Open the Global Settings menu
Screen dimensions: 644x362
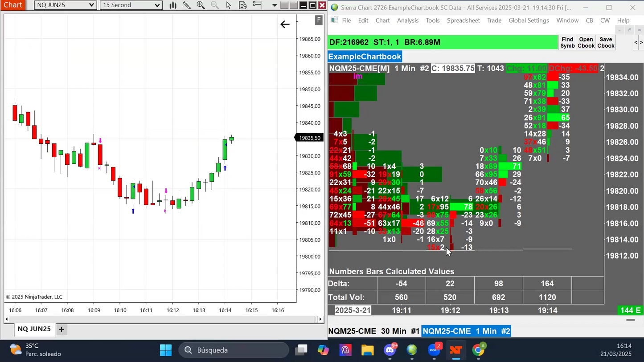point(529,20)
